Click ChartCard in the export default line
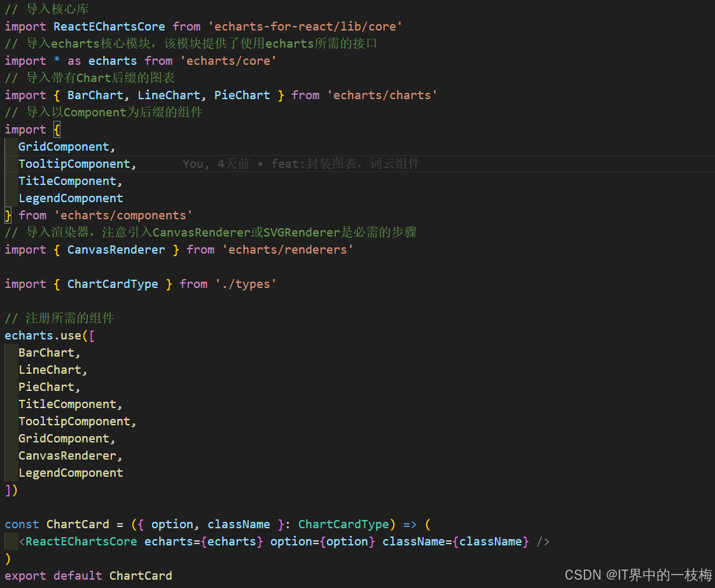This screenshot has height=588, width=715. pyautogui.click(x=141, y=576)
